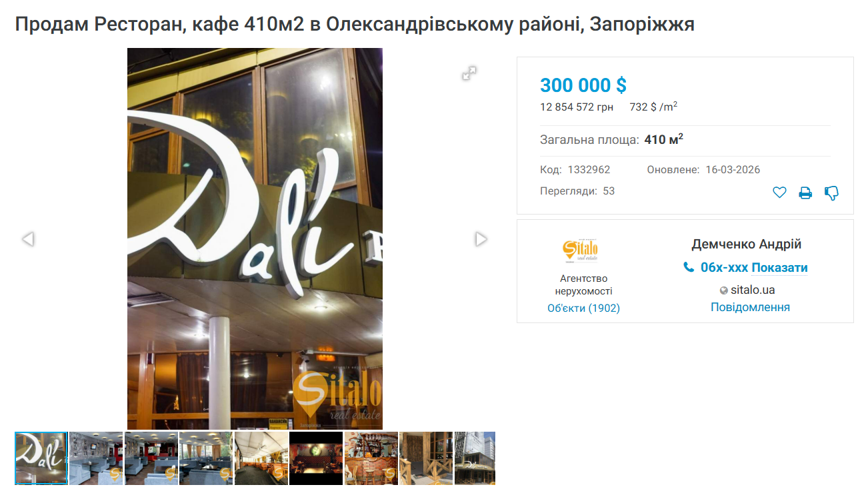Select the Dali sign thumbnail

point(41,458)
